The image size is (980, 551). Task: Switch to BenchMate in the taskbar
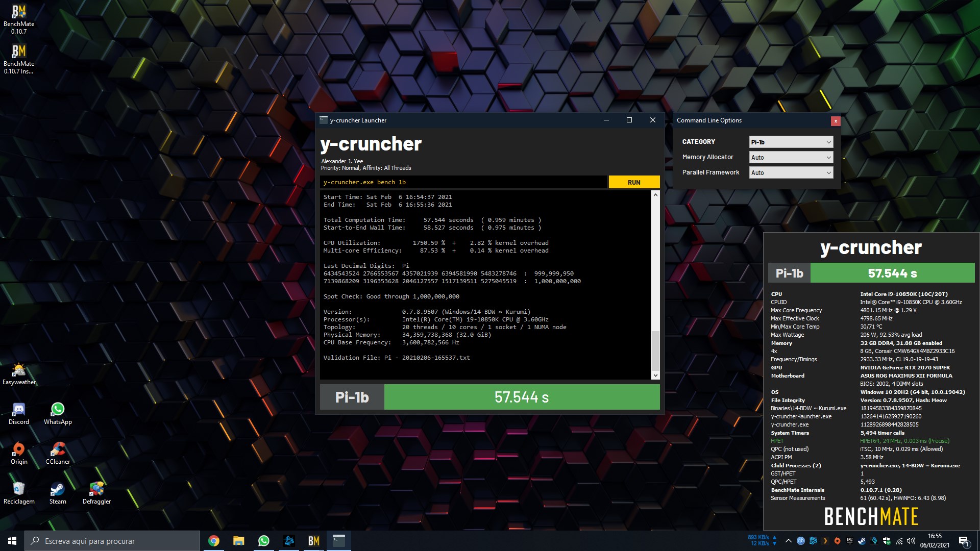point(314,541)
